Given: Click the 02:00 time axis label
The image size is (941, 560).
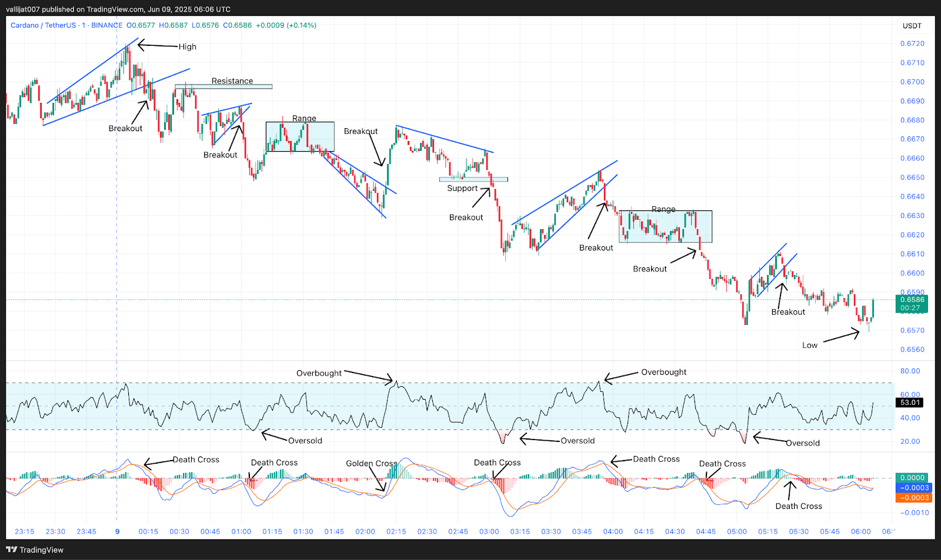Looking at the screenshot, I should [x=365, y=532].
